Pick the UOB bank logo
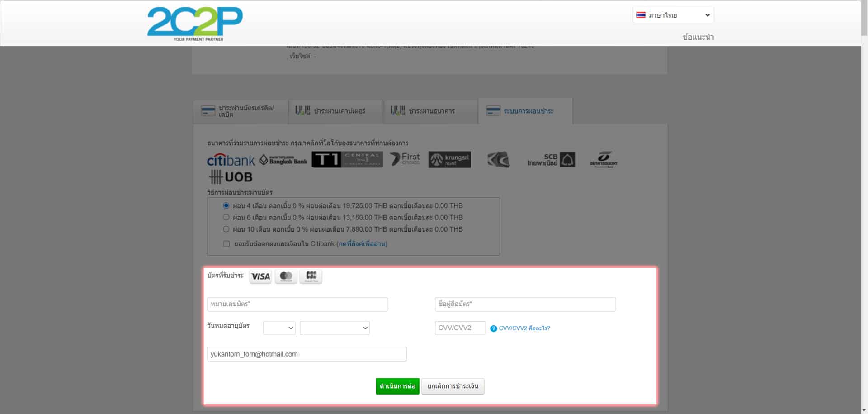 (231, 177)
